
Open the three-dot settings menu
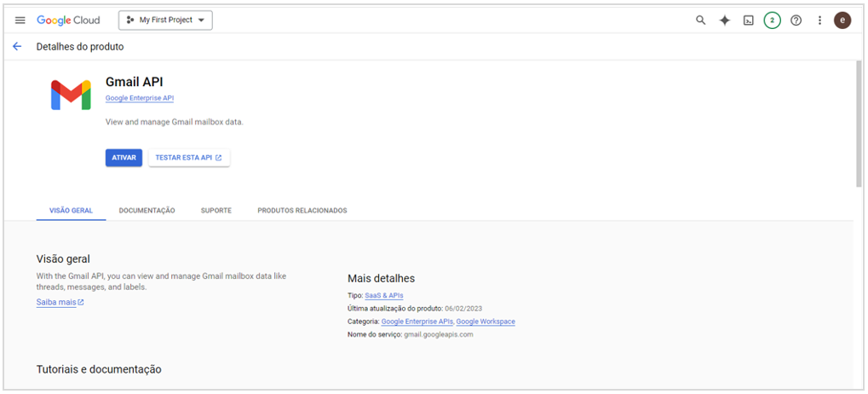point(819,20)
